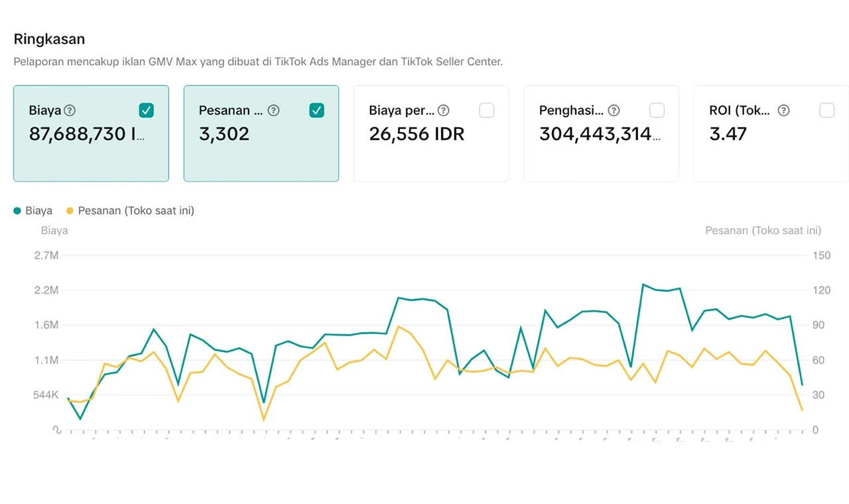The image size is (849, 504).
Task: Enable the Biaya per... checkbox
Action: click(487, 111)
